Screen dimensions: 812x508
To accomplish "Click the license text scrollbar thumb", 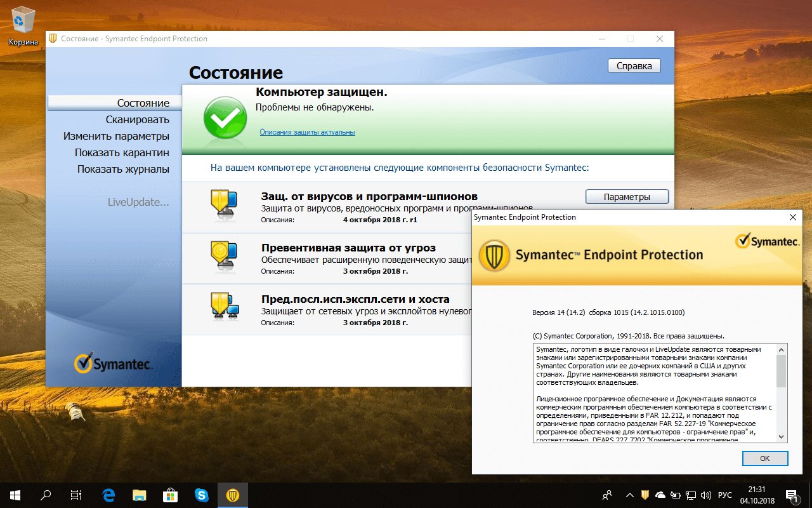I will tap(781, 371).
